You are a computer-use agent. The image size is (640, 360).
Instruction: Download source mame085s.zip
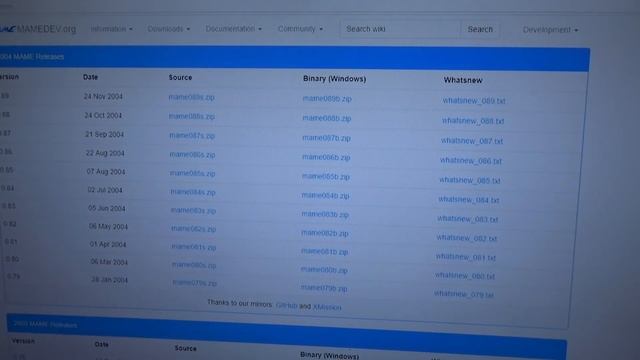pos(193,173)
